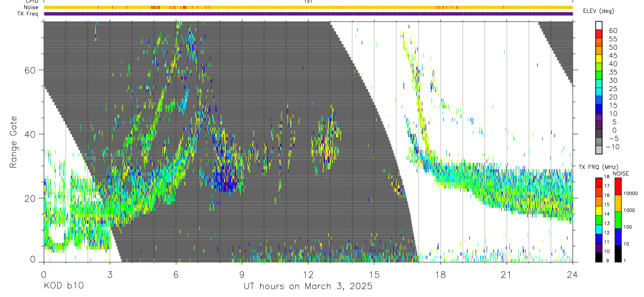Click the black bottom segment of TX FRQ bar
Screen dimensions: 644x297
point(599,257)
